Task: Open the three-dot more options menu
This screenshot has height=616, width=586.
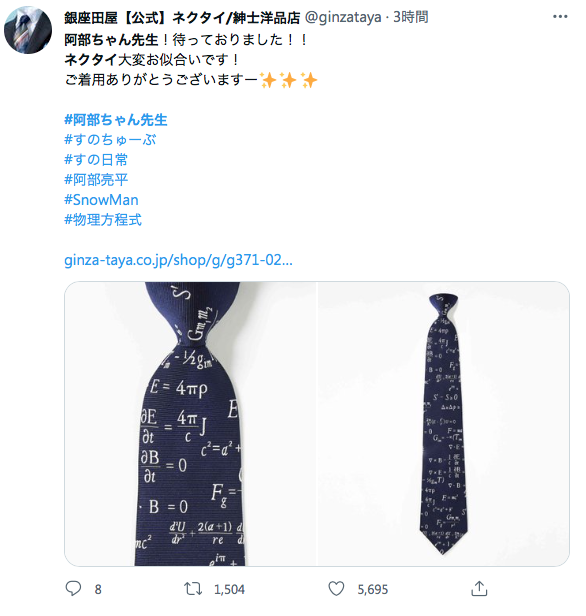Action: (x=560, y=16)
